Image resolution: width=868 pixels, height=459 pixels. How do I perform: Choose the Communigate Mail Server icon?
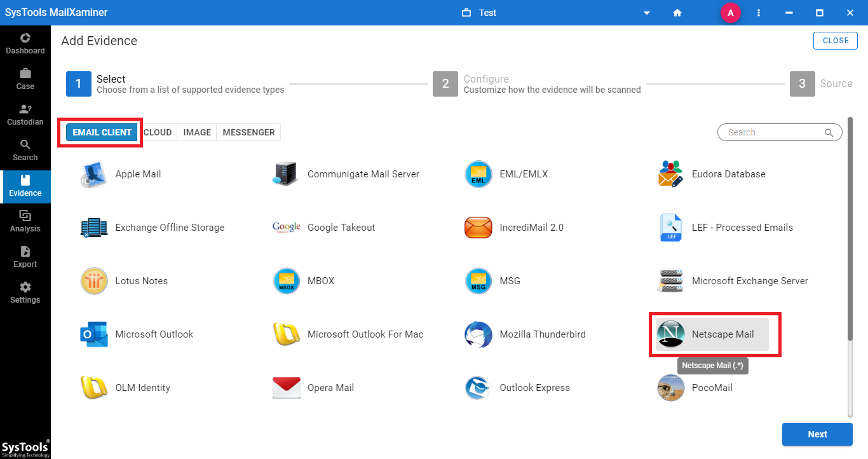286,174
